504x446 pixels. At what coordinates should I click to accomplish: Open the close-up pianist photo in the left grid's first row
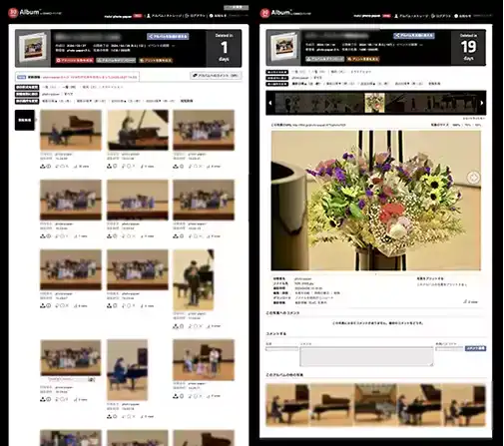(x=138, y=130)
